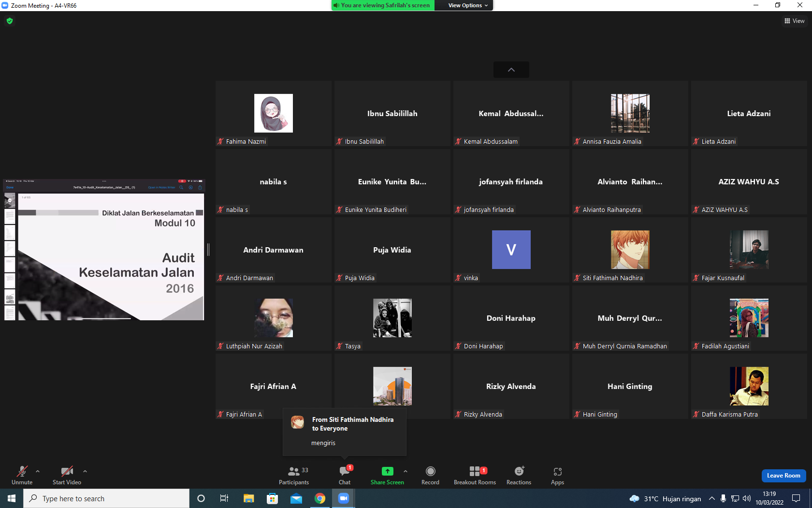Open the Apps panel
This screenshot has height=508, width=812.
(x=557, y=475)
